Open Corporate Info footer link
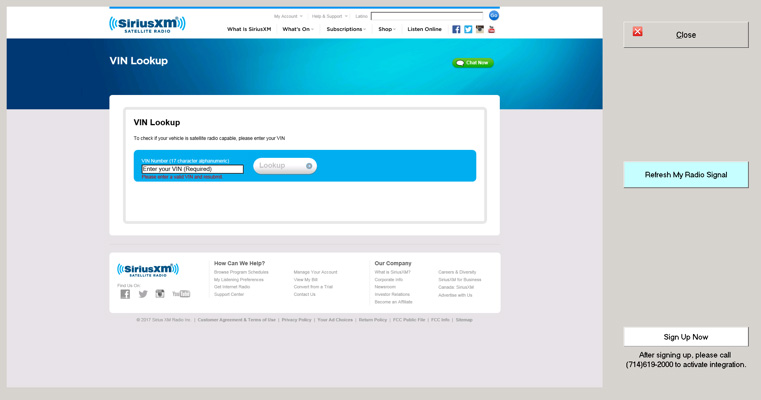The height and width of the screenshot is (400, 761). tap(389, 280)
